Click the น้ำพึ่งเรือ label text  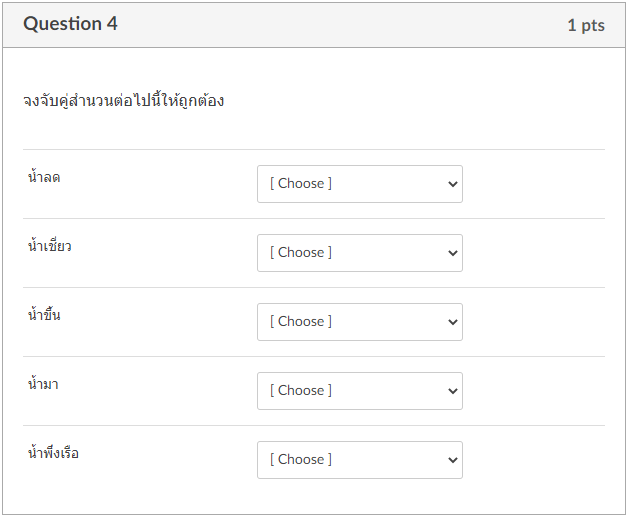coord(53,453)
